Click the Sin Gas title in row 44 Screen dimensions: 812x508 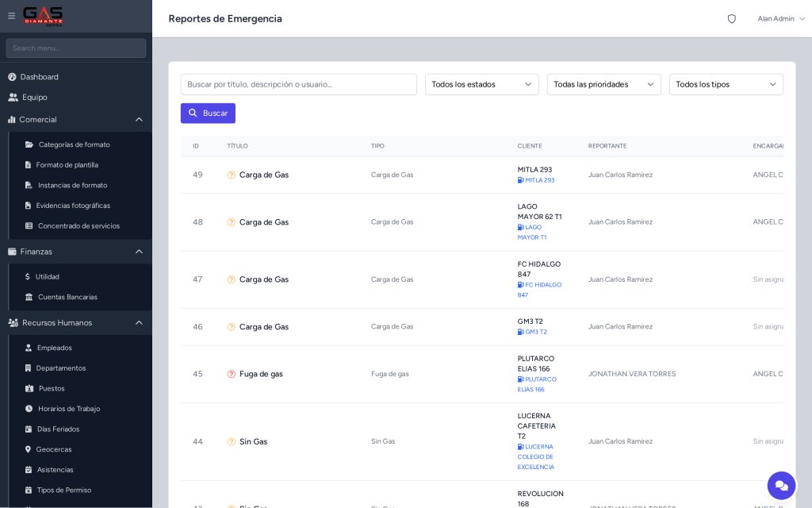(253, 441)
